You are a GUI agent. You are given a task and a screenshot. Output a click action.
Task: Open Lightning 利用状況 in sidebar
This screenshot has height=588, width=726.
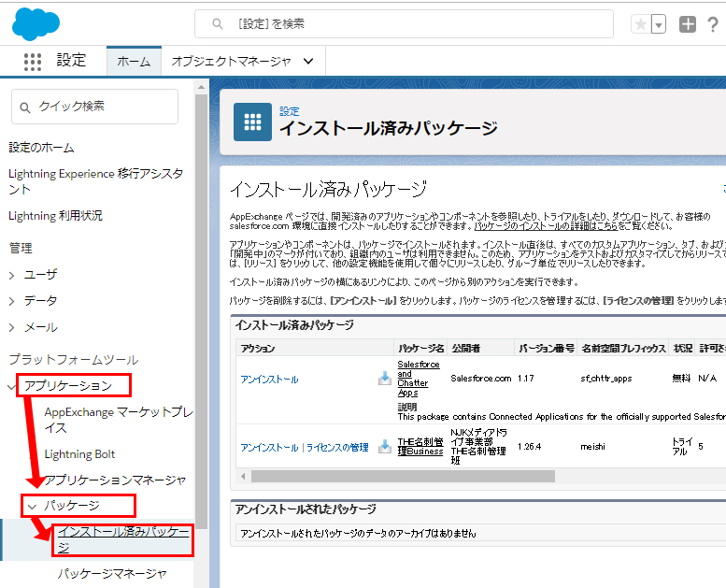point(55,216)
